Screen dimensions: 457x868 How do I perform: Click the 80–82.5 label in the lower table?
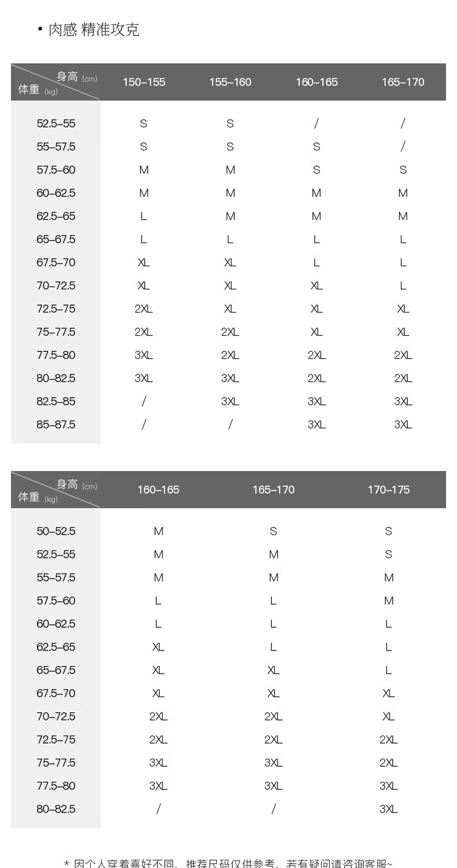[x=56, y=809]
